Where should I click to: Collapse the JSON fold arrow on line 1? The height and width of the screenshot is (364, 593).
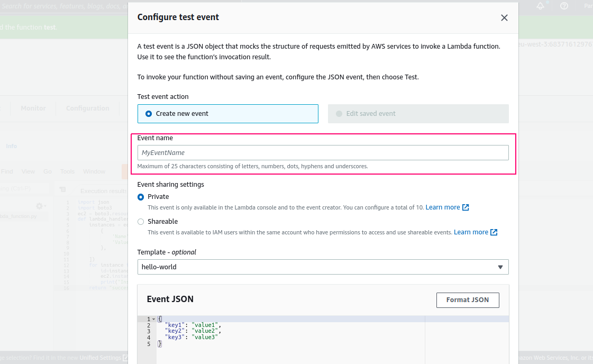[x=153, y=319]
